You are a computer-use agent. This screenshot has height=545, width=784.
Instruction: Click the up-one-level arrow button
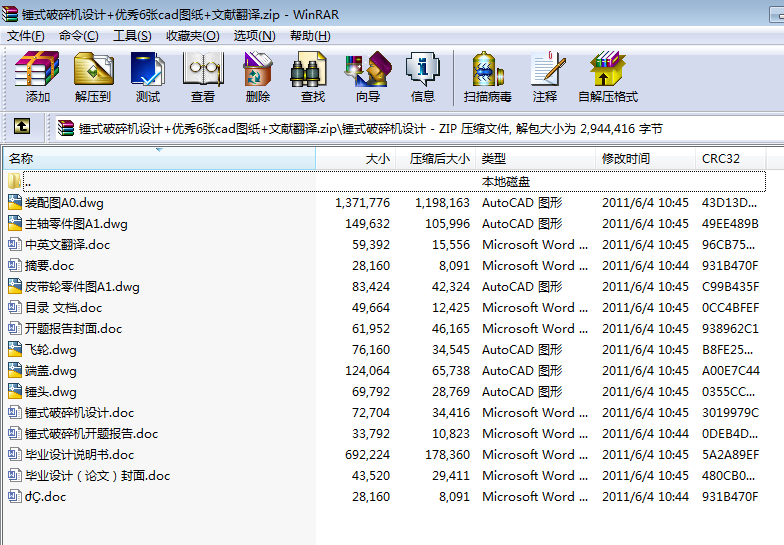click(x=22, y=126)
